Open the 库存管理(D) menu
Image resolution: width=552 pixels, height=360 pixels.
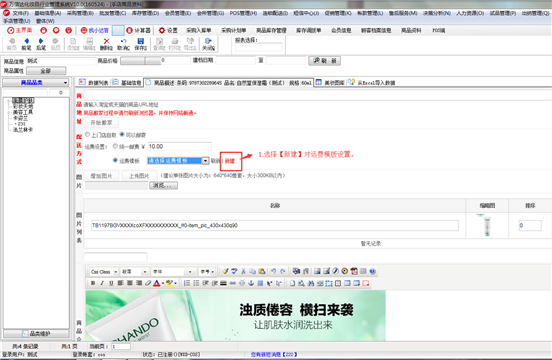point(145,13)
